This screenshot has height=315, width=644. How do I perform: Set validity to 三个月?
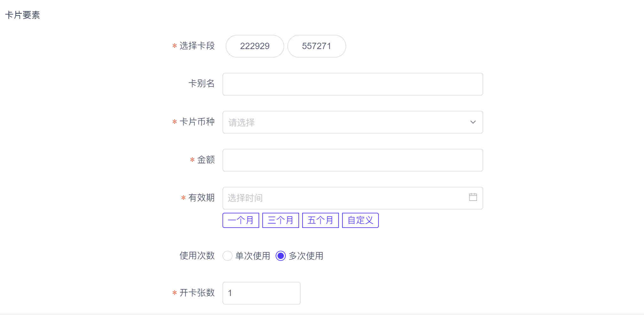coord(281,220)
